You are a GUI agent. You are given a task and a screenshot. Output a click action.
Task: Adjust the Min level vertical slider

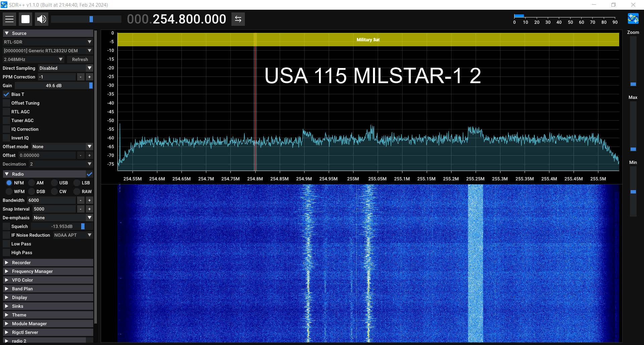coord(633,191)
